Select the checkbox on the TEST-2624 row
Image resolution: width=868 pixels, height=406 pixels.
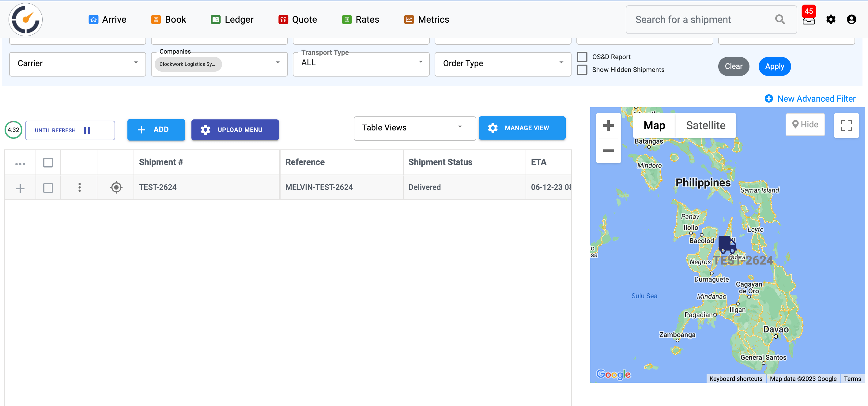click(x=48, y=187)
